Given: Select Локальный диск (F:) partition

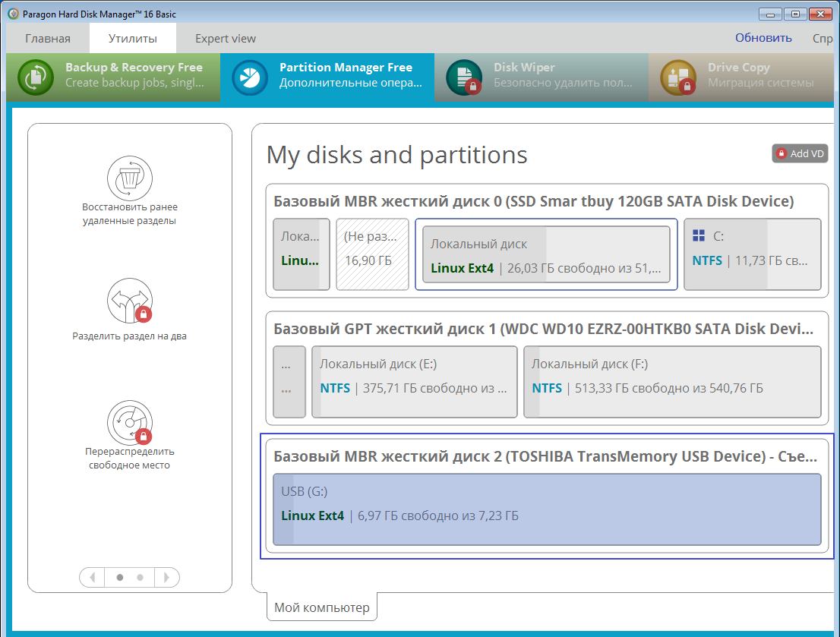Looking at the screenshot, I should (x=672, y=381).
